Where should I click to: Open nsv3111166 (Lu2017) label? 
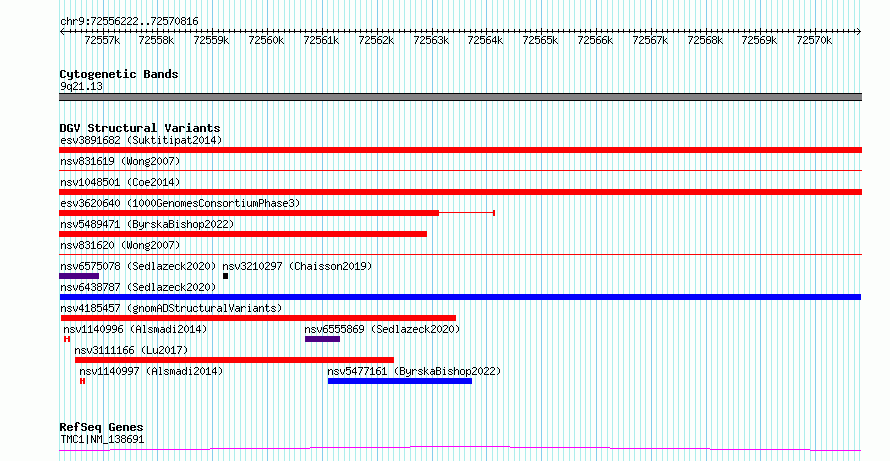[x=131, y=350]
